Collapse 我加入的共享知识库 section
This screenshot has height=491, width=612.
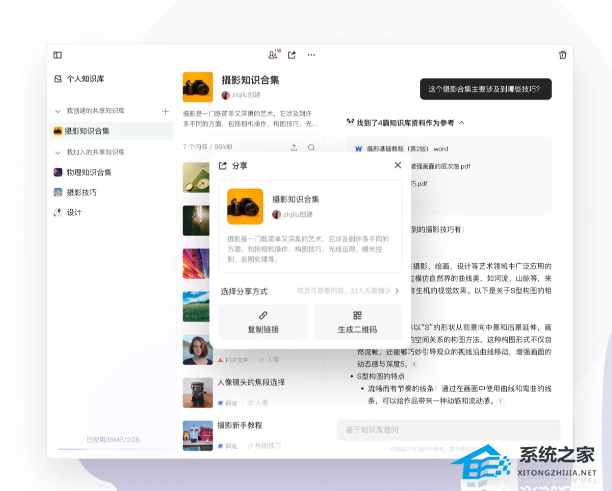click(58, 152)
